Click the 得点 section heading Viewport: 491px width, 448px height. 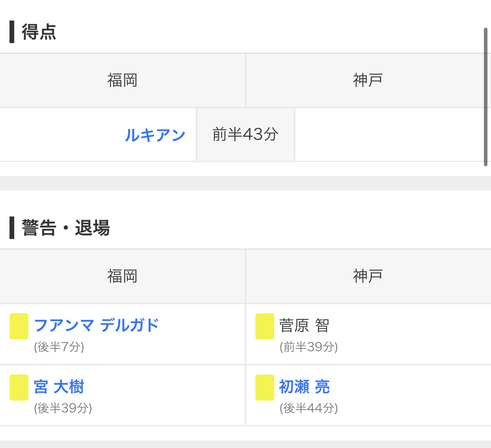coord(39,32)
